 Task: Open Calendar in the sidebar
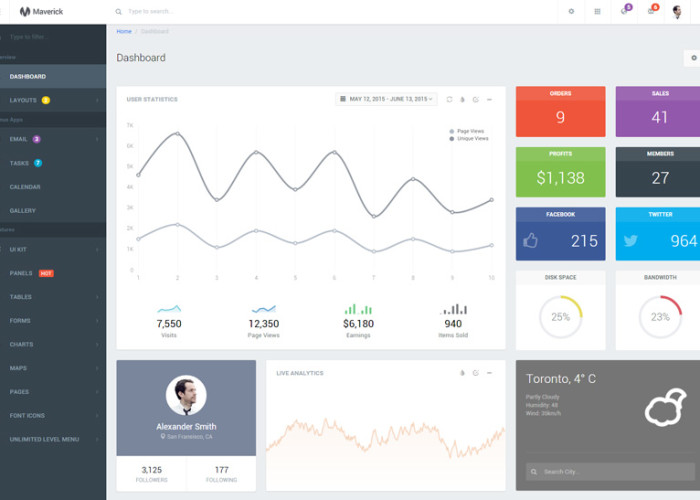pyautogui.click(x=53, y=187)
